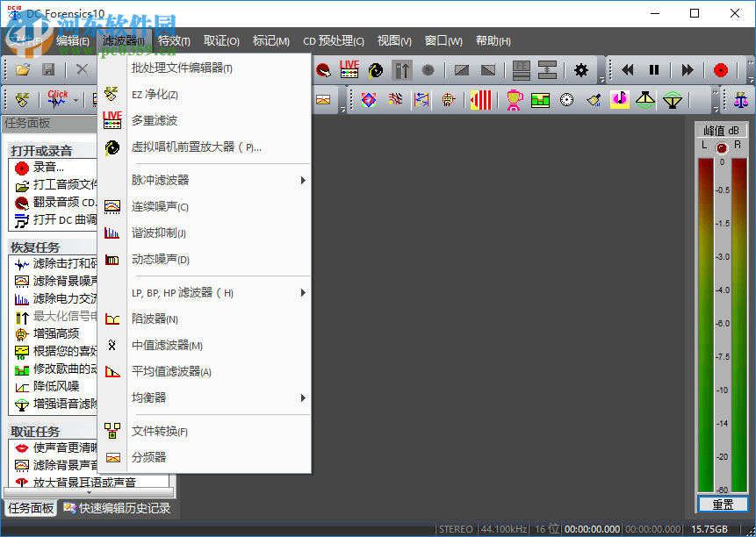This screenshot has width=756, height=537.
Task: Fast forward with double-right arrows
Action: (687, 70)
